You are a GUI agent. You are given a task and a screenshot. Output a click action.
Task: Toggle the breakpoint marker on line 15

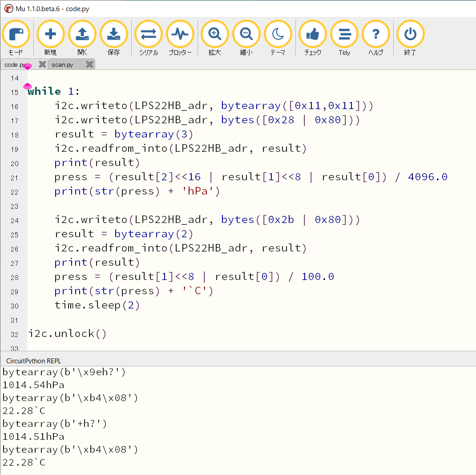click(27, 86)
